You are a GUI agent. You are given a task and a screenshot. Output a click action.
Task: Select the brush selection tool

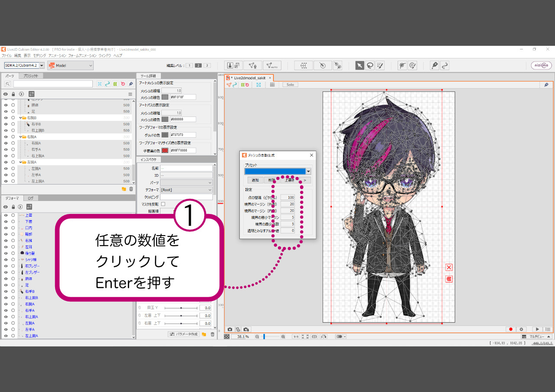pyautogui.click(x=380, y=65)
